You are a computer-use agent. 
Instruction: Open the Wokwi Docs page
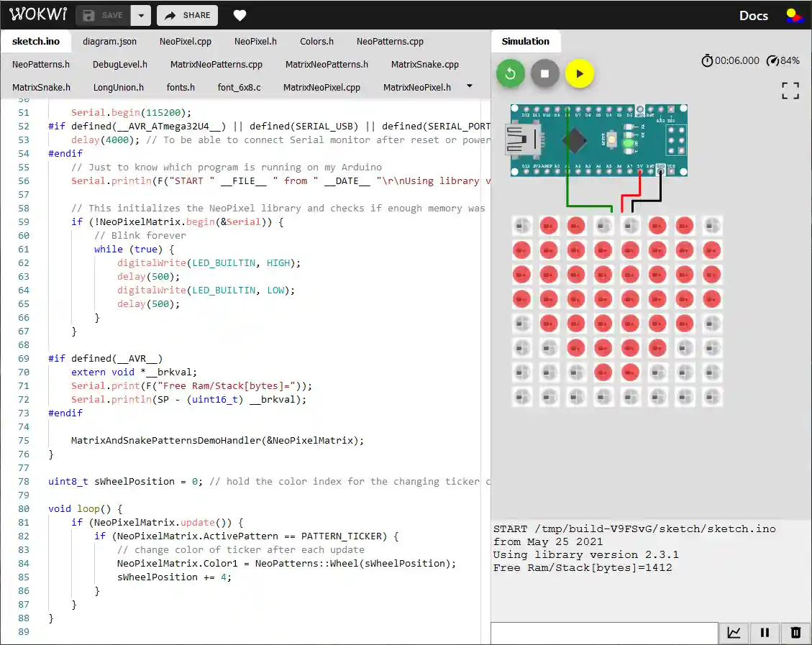click(753, 14)
